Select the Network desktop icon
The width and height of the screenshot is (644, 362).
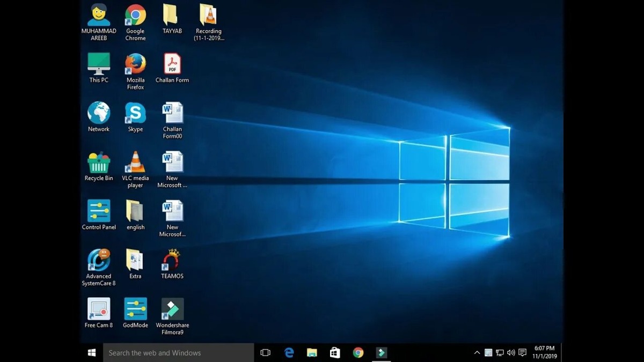(x=99, y=117)
